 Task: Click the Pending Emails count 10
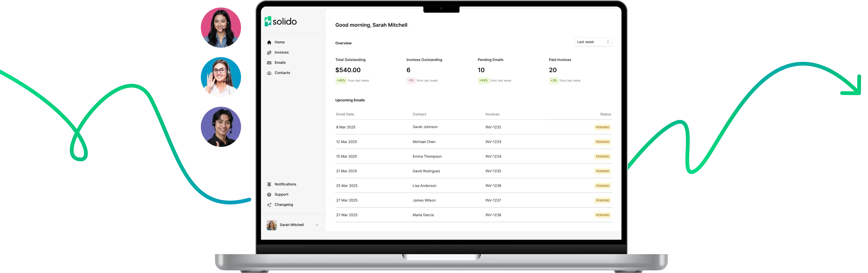[481, 70]
